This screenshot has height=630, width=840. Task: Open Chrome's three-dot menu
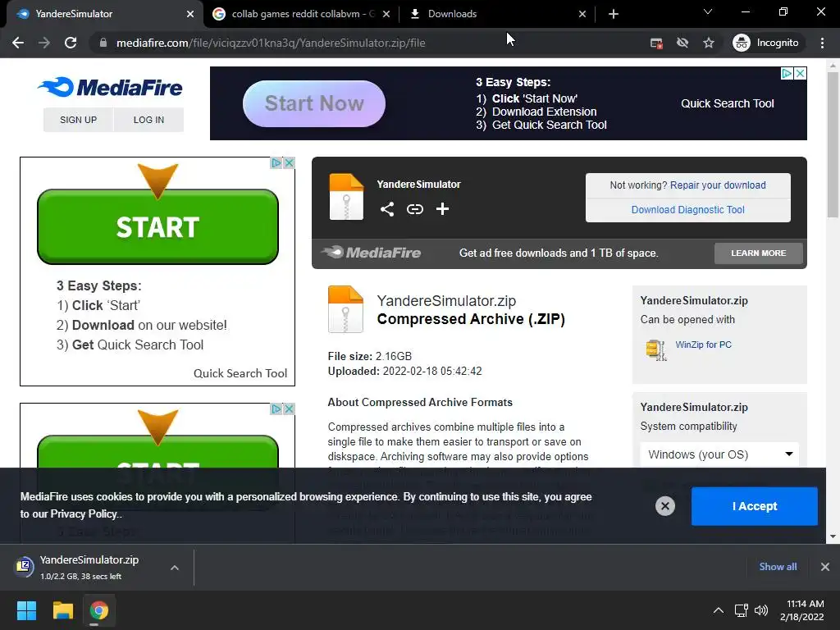(822, 43)
